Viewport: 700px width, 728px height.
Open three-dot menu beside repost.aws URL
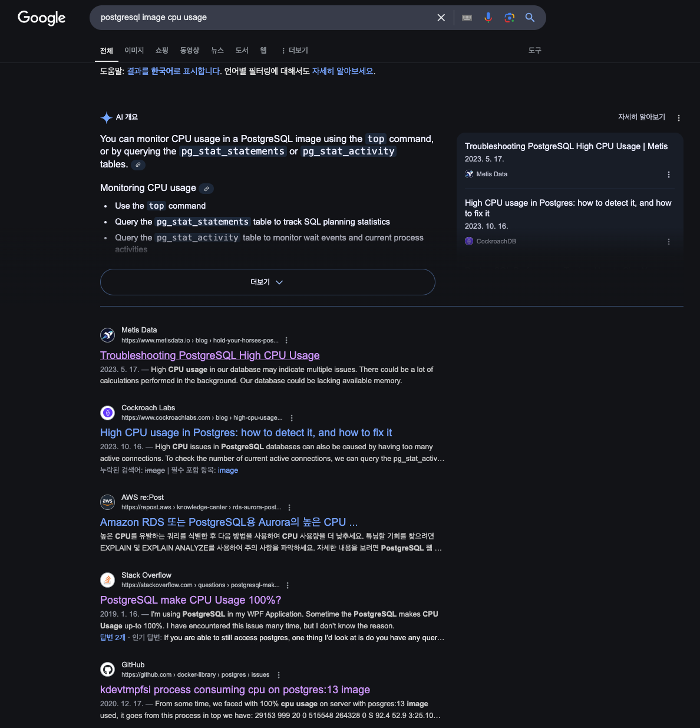pos(289,508)
